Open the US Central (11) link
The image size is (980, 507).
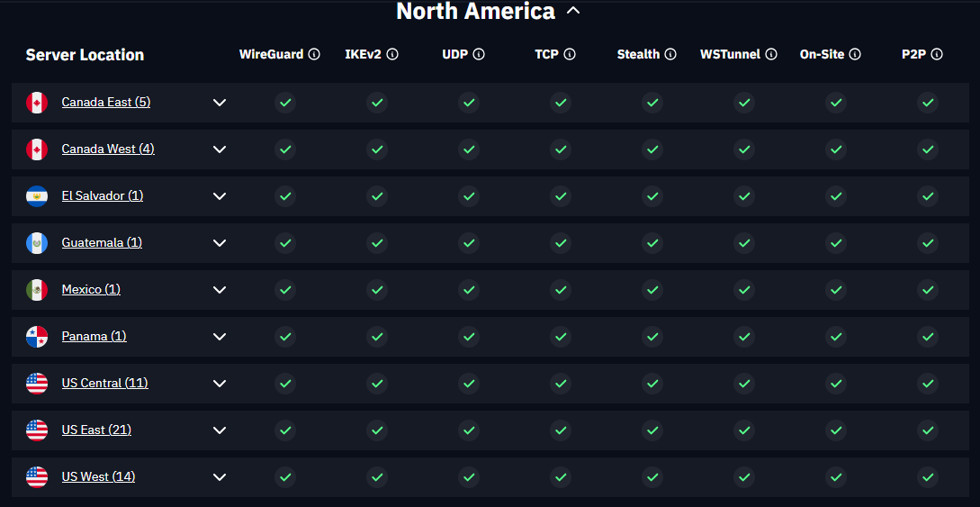(104, 383)
